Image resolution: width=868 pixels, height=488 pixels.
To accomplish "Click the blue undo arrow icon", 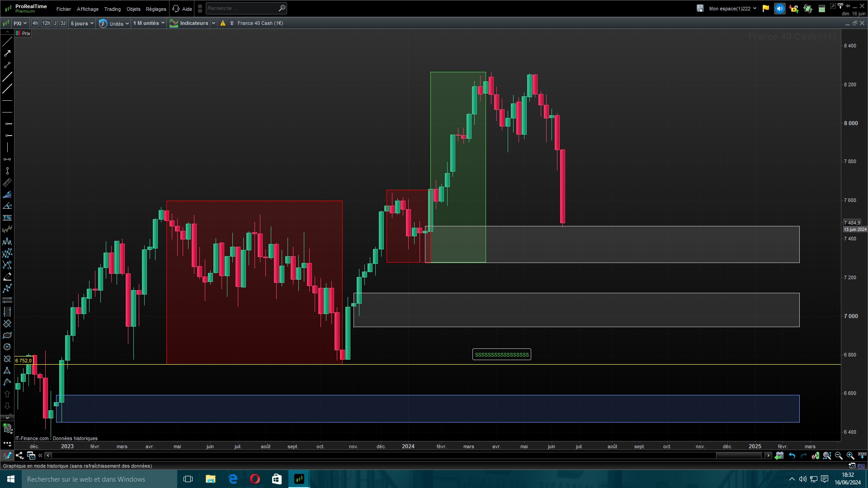I will click(792, 456).
